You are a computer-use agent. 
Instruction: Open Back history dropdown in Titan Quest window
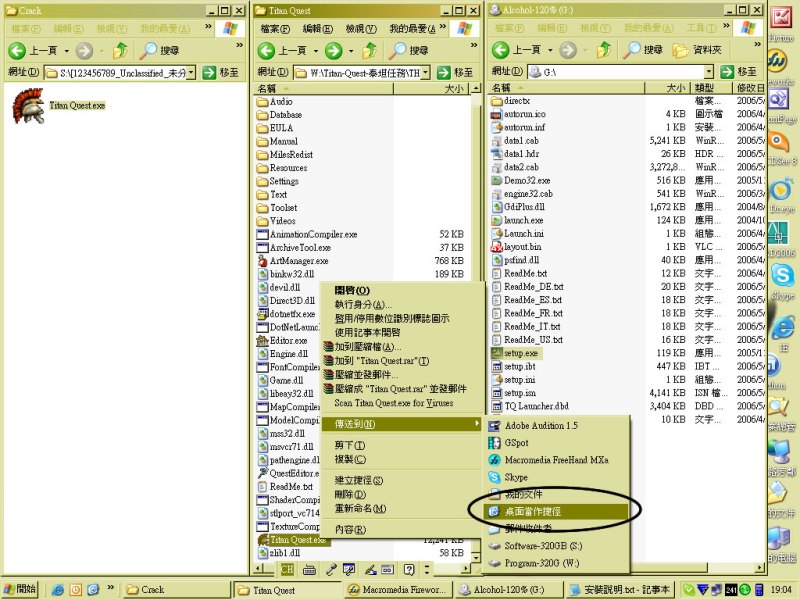coord(315,51)
